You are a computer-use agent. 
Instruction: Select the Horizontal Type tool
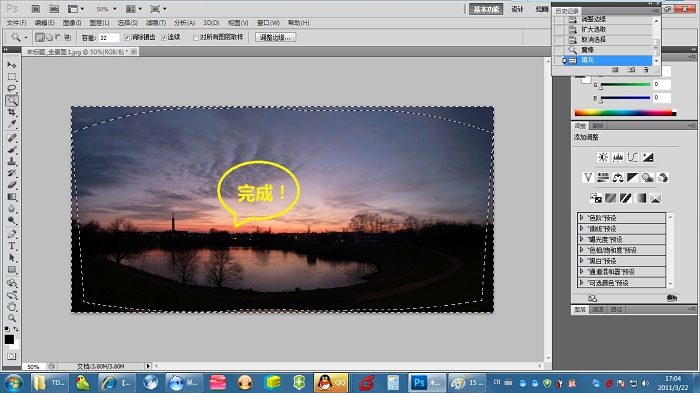click(x=12, y=246)
